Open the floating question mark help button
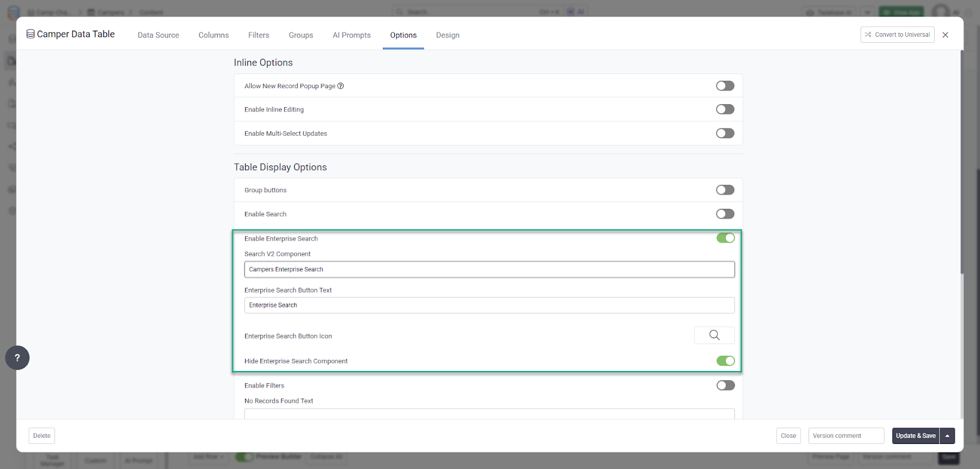The height and width of the screenshot is (469, 980). pos(17,358)
